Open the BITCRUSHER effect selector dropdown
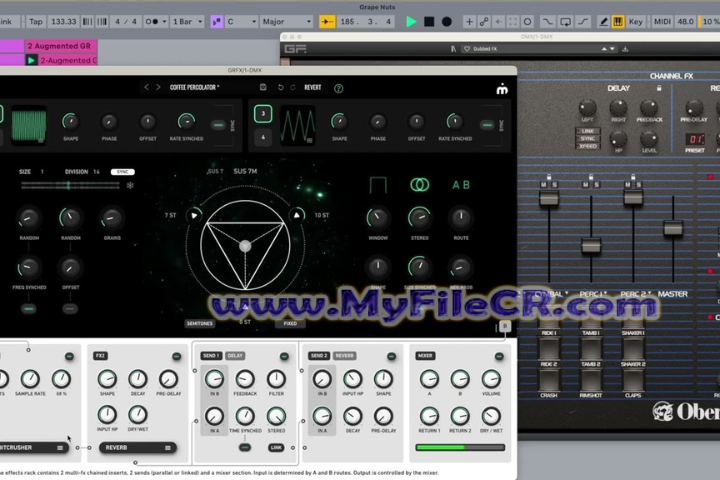Screen dimensions: 720x480 click(32, 448)
